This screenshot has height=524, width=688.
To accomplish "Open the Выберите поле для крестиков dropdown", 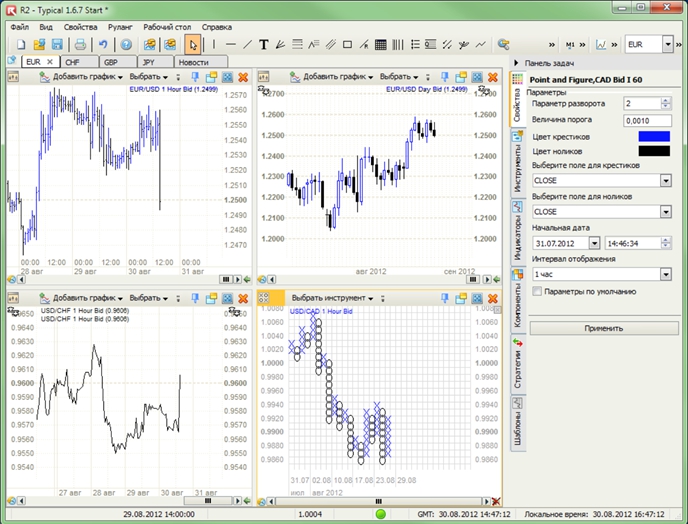I will (665, 181).
